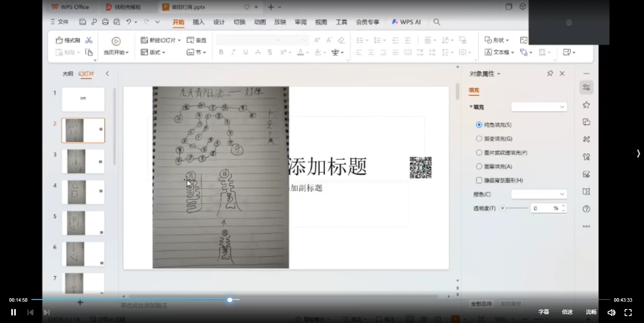Select slide 3 thumbnail
The height and width of the screenshot is (323, 644).
(x=83, y=161)
